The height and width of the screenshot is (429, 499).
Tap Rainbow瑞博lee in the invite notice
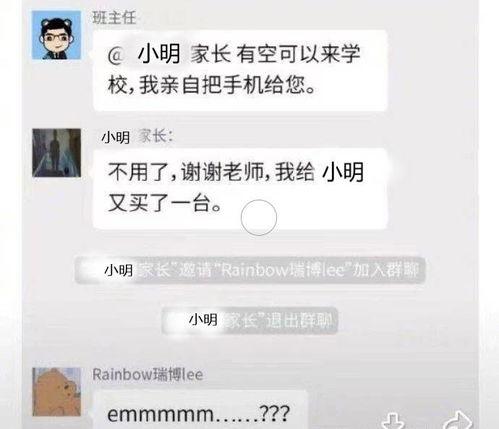click(x=282, y=270)
